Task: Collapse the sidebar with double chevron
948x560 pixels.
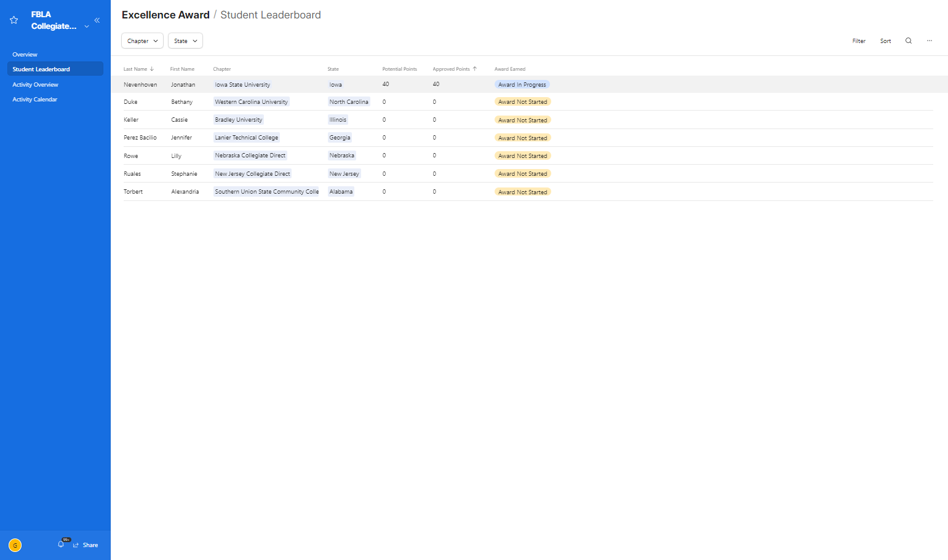Action: pyautogui.click(x=97, y=20)
